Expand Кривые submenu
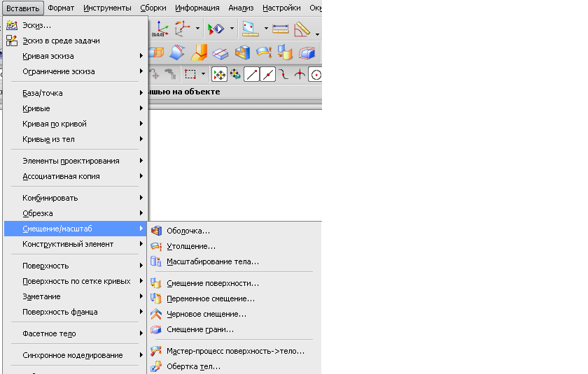The width and height of the screenshot is (588, 374). pyautogui.click(x=76, y=108)
